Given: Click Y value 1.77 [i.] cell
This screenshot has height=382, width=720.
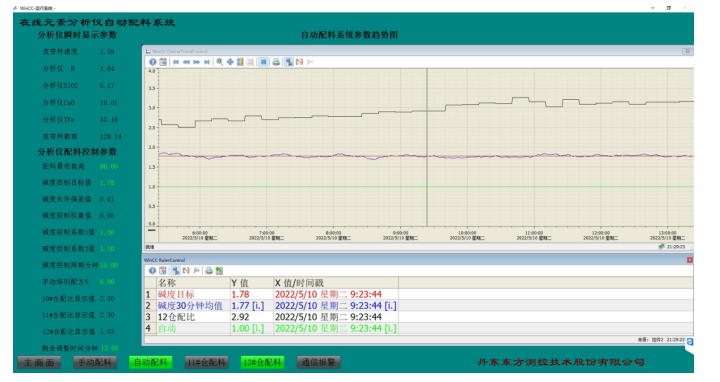Looking at the screenshot, I should 252,306.
